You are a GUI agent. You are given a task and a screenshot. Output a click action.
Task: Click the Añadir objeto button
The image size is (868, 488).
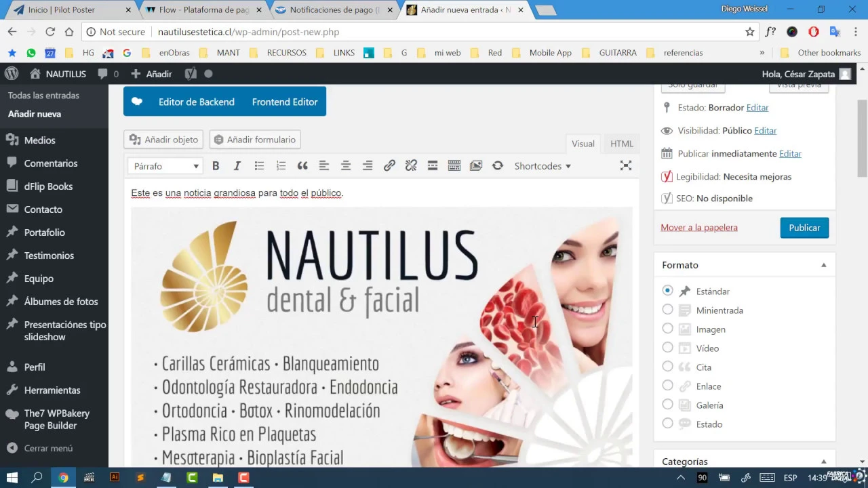click(x=164, y=140)
